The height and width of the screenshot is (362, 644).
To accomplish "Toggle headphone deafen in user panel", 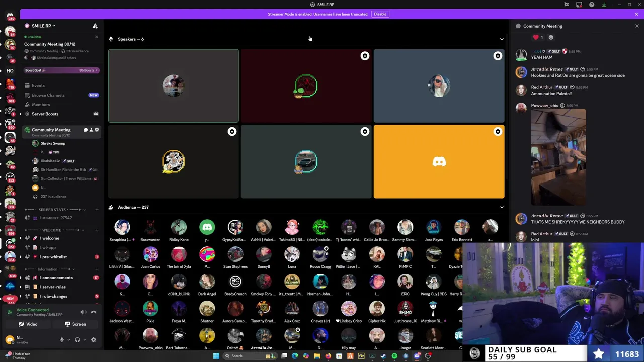I will 77,340.
